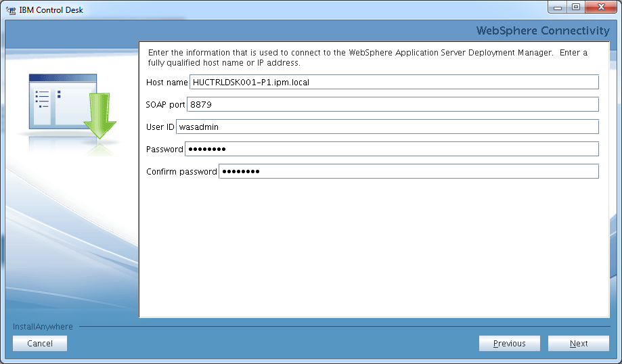Image resolution: width=622 pixels, height=364 pixels.
Task: Click the Host name label
Action: (x=166, y=82)
